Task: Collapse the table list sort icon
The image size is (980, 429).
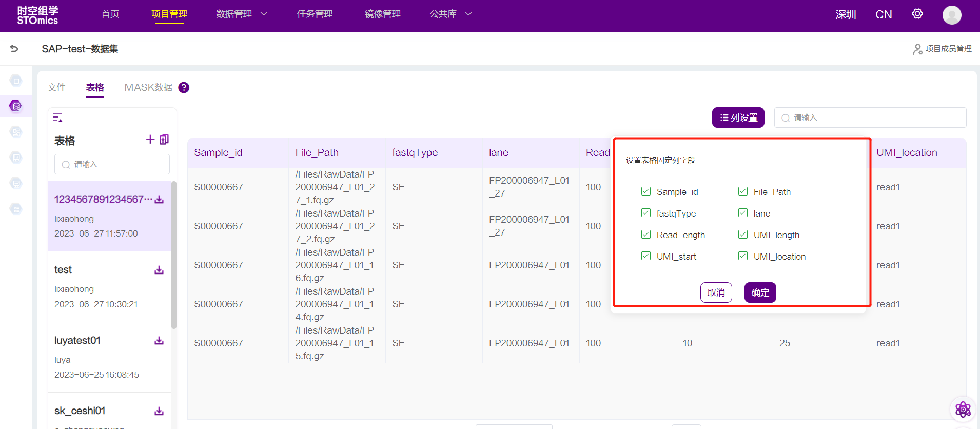Action: pos(58,118)
